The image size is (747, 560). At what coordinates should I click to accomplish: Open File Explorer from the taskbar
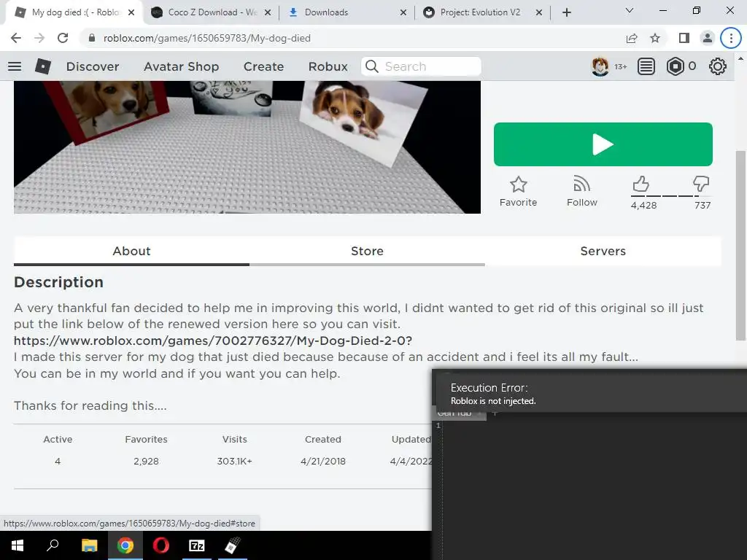(89, 545)
